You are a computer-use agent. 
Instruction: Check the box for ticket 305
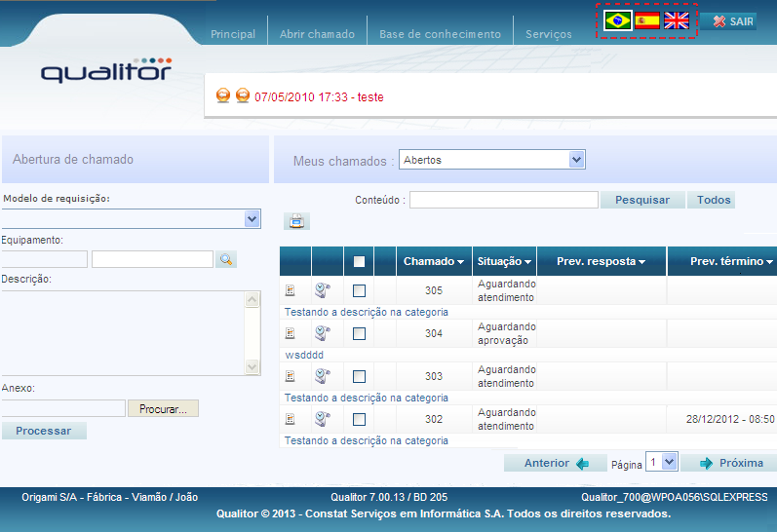click(x=359, y=290)
